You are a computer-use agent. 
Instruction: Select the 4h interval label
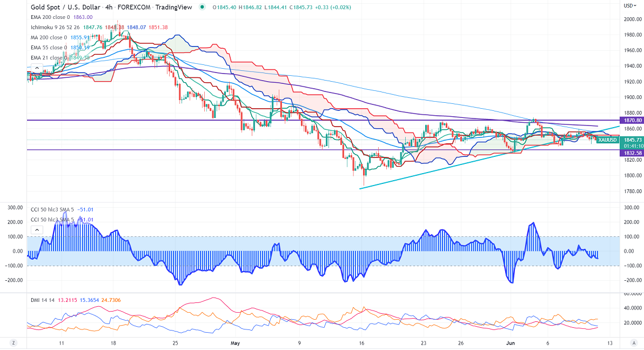[x=109, y=7]
